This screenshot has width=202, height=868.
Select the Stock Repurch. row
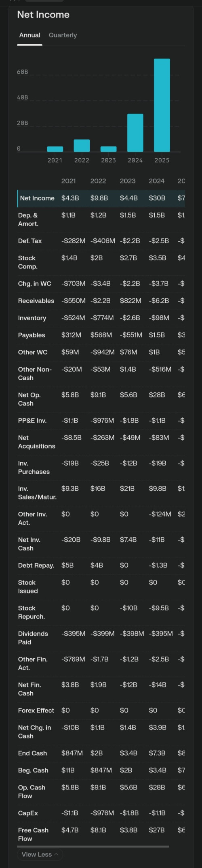tap(101, 612)
